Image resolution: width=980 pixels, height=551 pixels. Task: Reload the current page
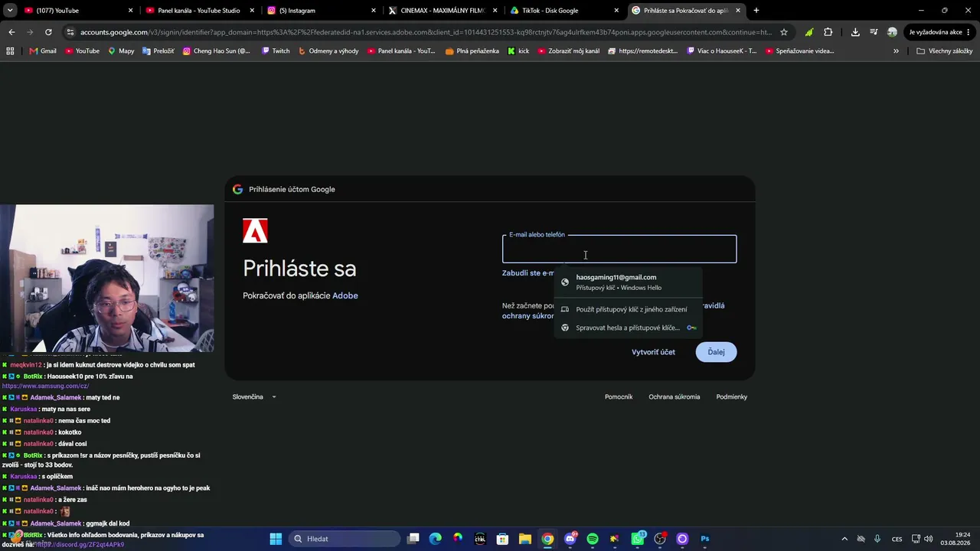click(x=48, y=32)
